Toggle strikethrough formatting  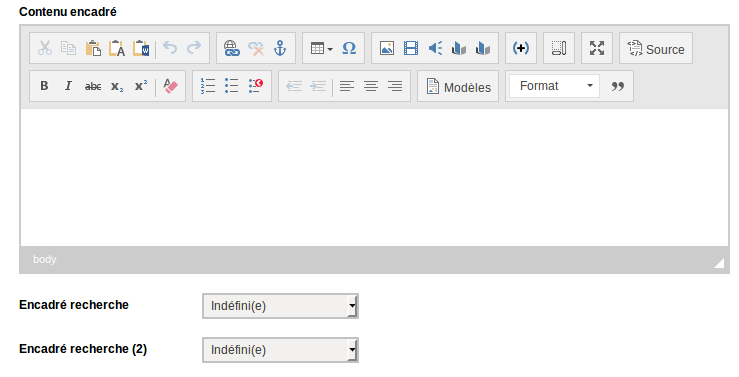pyautogui.click(x=93, y=86)
